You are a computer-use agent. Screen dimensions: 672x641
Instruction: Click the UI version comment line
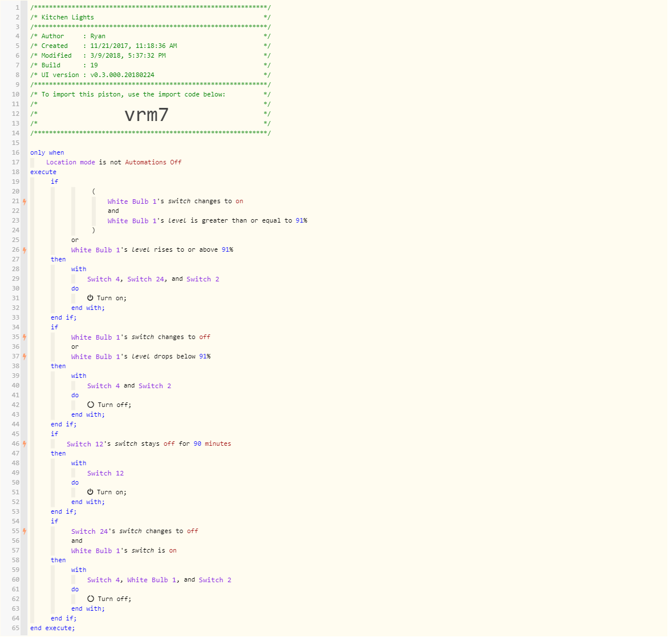pos(151,75)
